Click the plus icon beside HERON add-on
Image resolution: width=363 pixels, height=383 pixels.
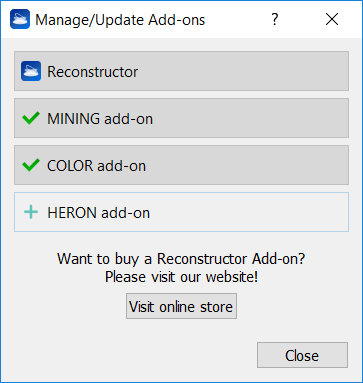(x=31, y=212)
